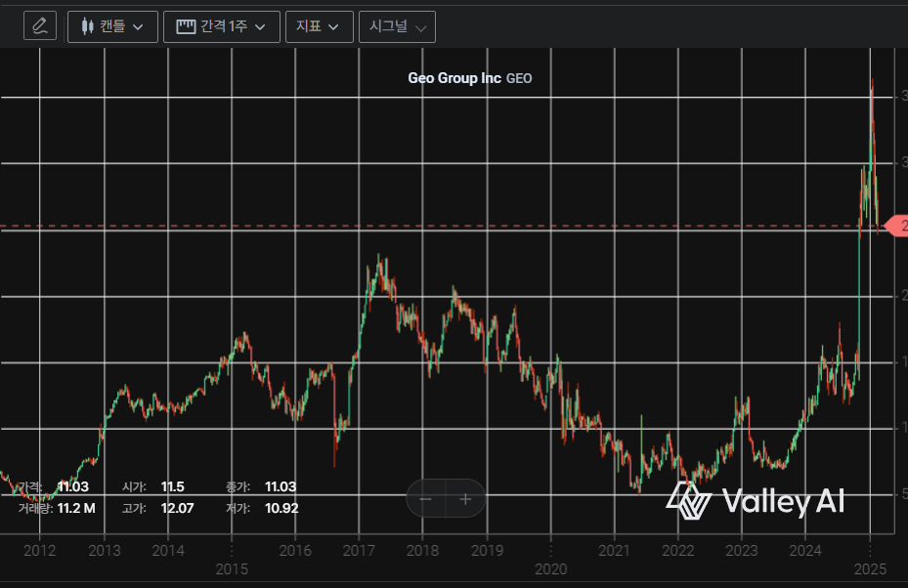Click the 2012 label on time axis

point(40,551)
